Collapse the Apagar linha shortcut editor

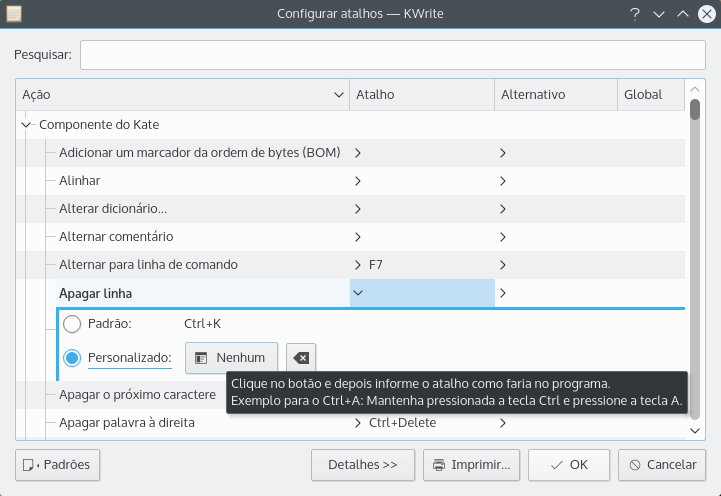[358, 293]
